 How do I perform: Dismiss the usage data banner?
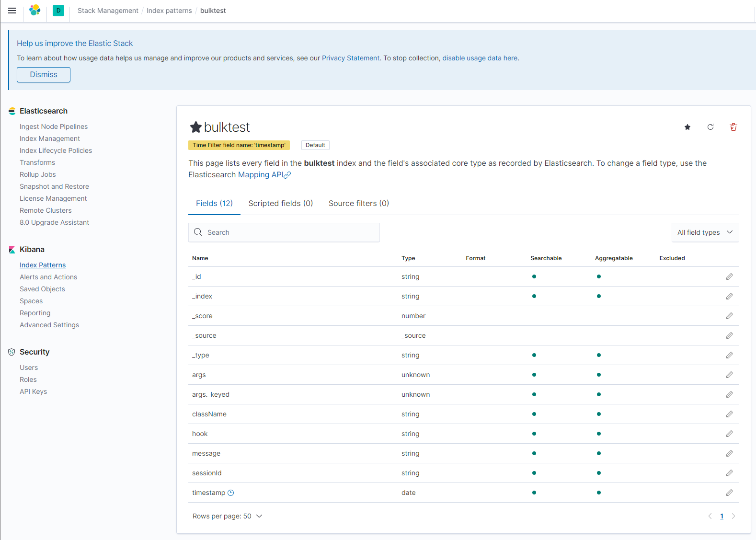click(x=44, y=75)
